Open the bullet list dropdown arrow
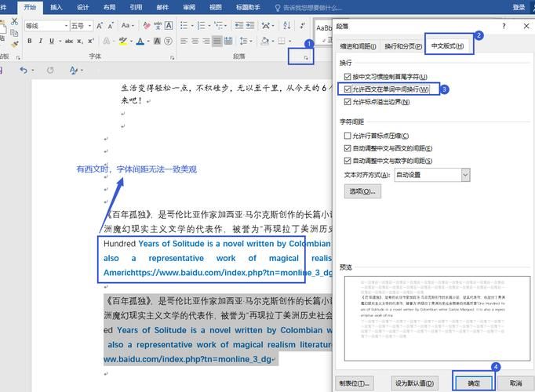Screen dimensions: 535x392 [191, 26]
